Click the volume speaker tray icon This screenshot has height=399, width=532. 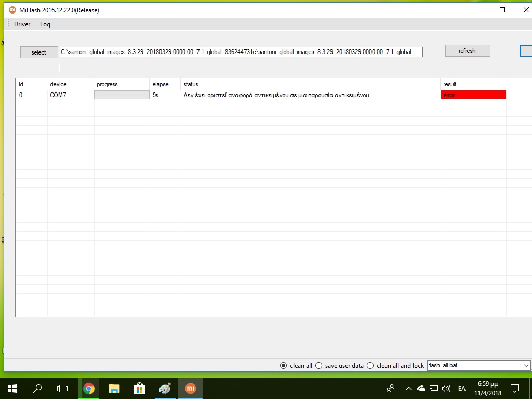pyautogui.click(x=446, y=389)
